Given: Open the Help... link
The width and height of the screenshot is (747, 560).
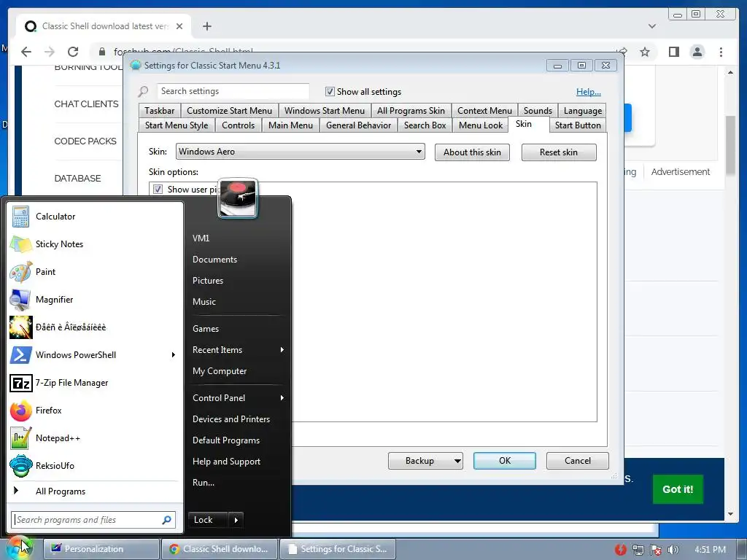Looking at the screenshot, I should click(589, 92).
